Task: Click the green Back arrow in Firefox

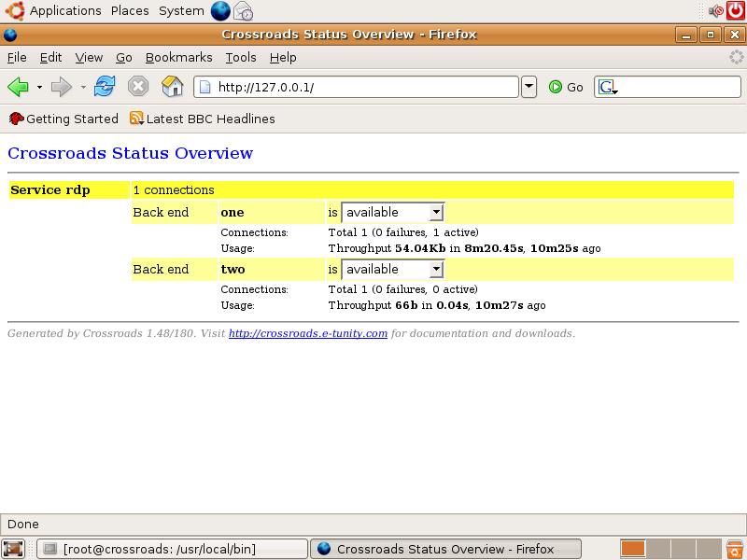Action: click(18, 87)
